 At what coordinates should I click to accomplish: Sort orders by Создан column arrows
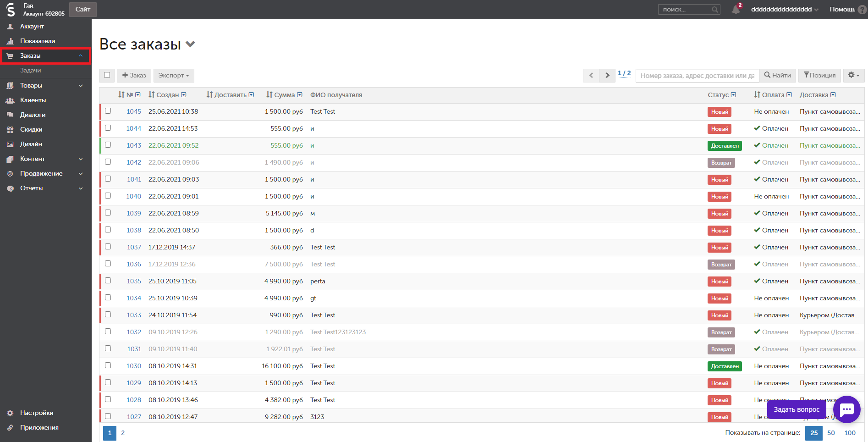(152, 95)
